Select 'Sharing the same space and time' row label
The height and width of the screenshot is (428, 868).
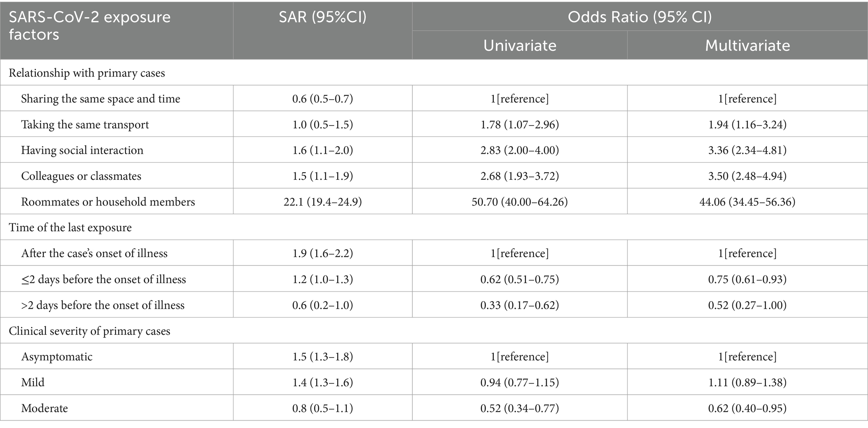click(x=101, y=99)
